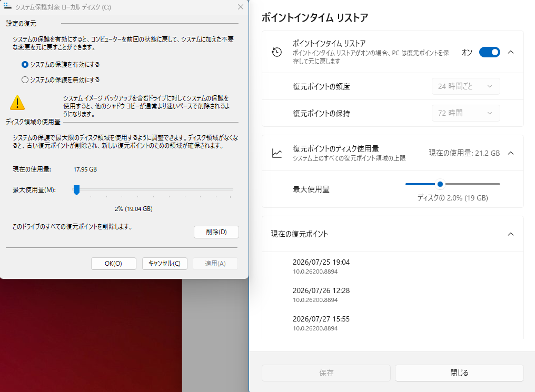Click the 復元ポイントの保持 label
The width and height of the screenshot is (535, 392).
(321, 114)
